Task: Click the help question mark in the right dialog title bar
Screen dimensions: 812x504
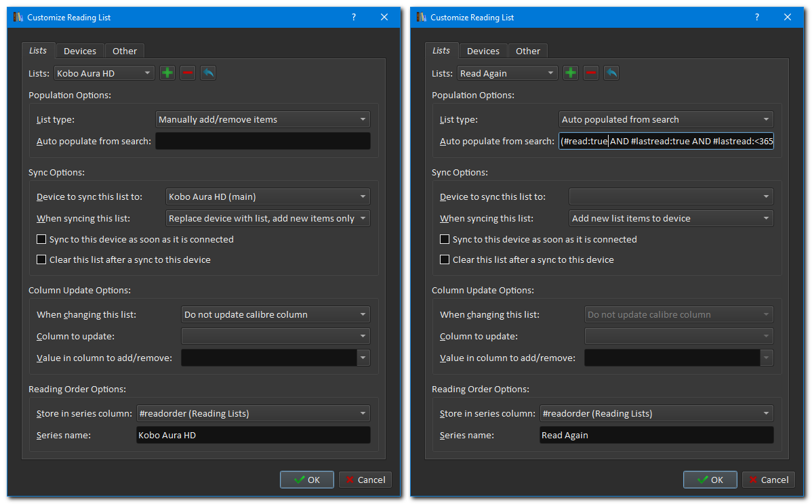Action: tap(757, 18)
